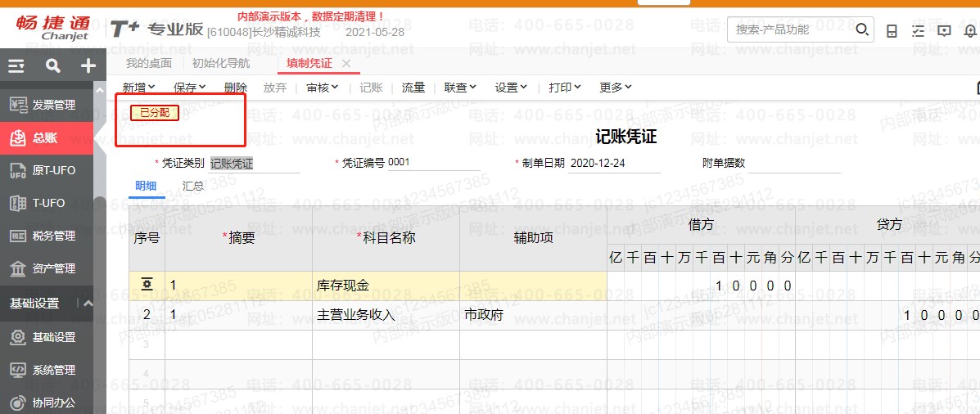Screen dimensions: 980x414
Task: Expand the 打印 dropdown menu
Action: 565,88
